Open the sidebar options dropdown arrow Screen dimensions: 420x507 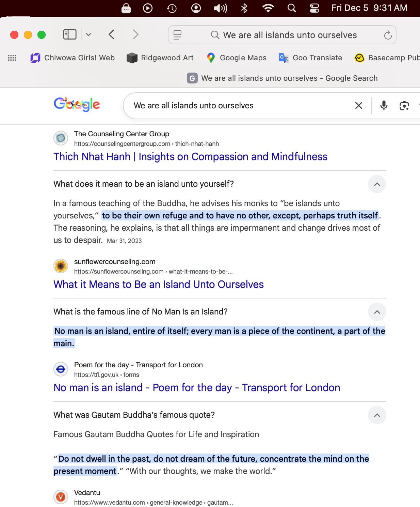88,34
